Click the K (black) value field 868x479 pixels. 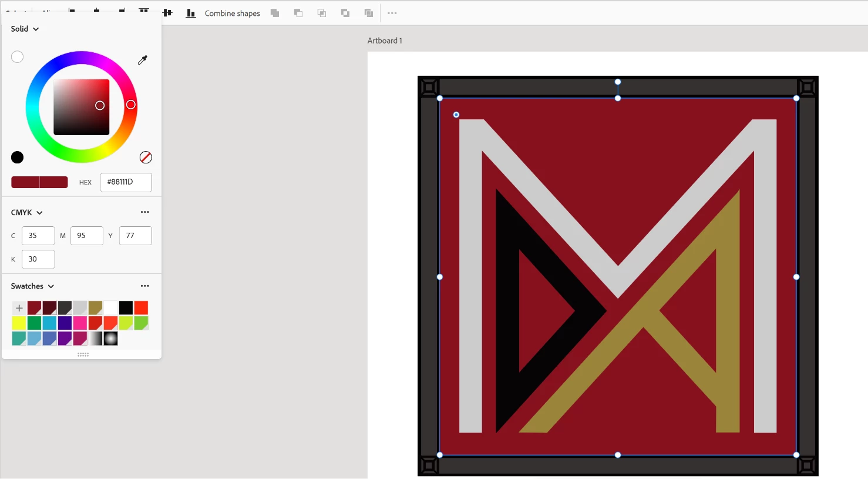(x=38, y=259)
